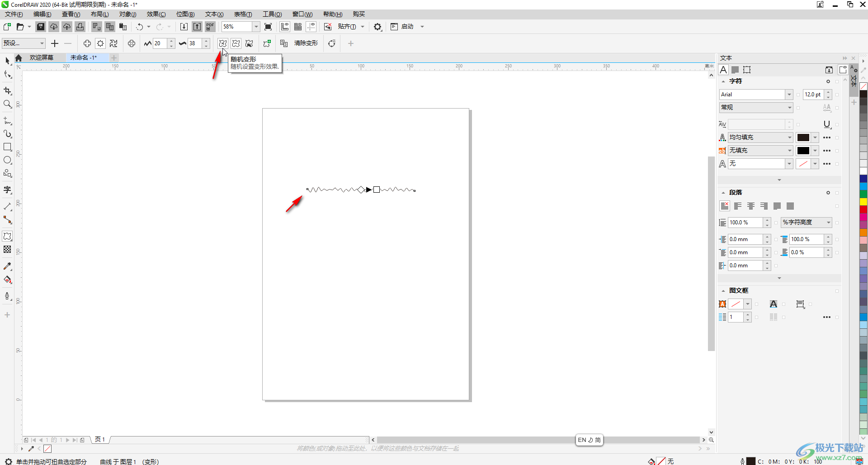Viewport: 868px width, 465px height.
Task: Open the %字符高度 spacing units dropdown
Action: click(828, 223)
